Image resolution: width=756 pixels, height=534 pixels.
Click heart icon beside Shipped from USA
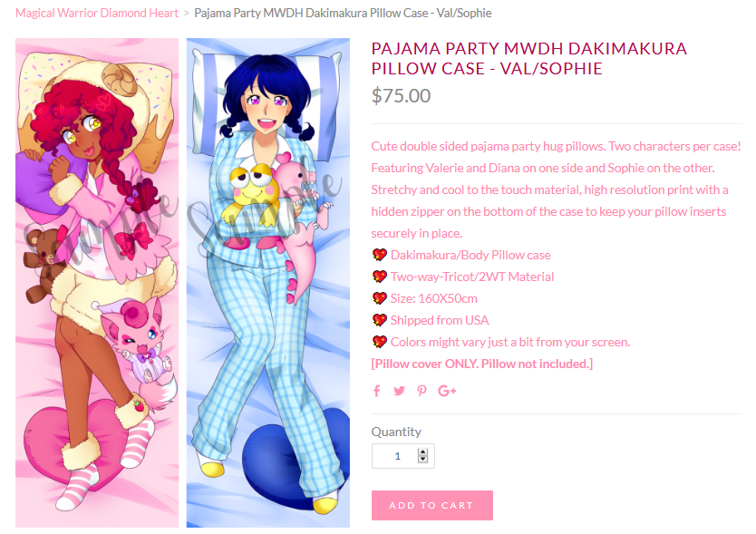380,320
